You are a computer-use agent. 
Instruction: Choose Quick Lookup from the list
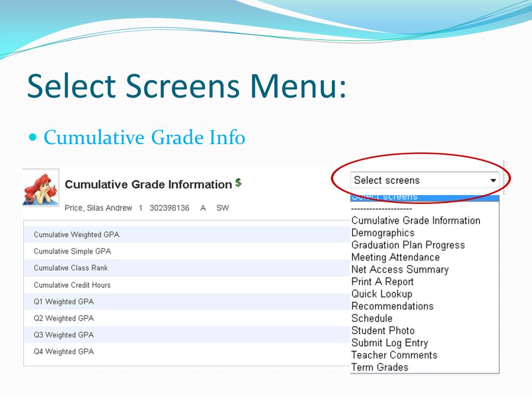click(382, 294)
